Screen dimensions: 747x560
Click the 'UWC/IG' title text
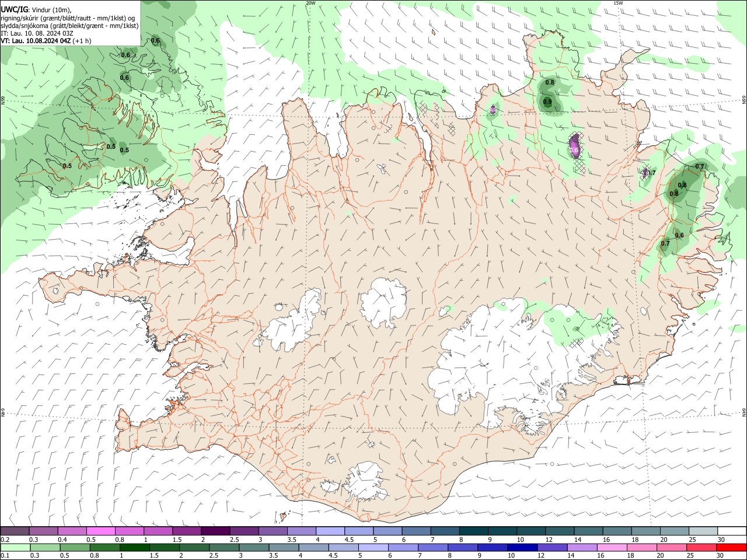point(14,10)
